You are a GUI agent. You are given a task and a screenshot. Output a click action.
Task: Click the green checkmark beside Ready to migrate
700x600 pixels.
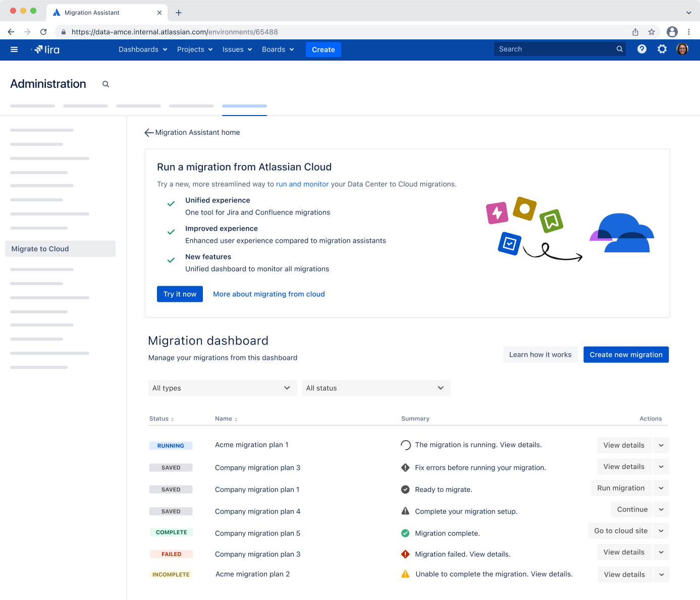click(x=405, y=489)
